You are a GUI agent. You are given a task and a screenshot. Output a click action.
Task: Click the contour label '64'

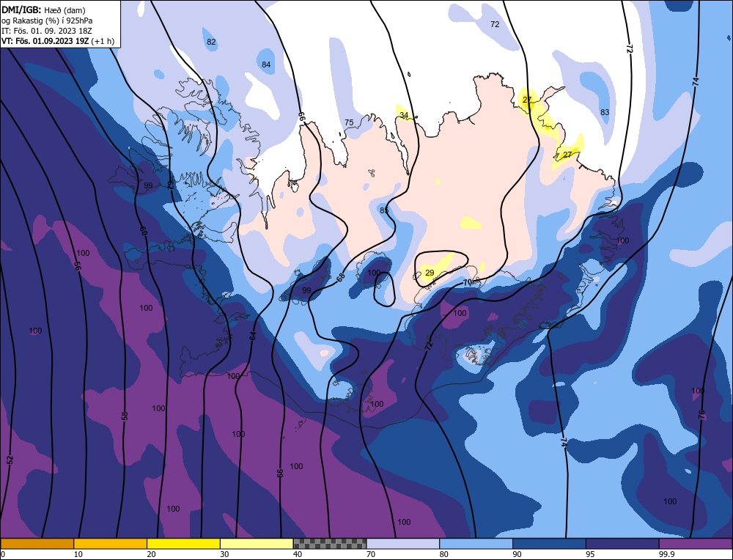click(x=253, y=335)
